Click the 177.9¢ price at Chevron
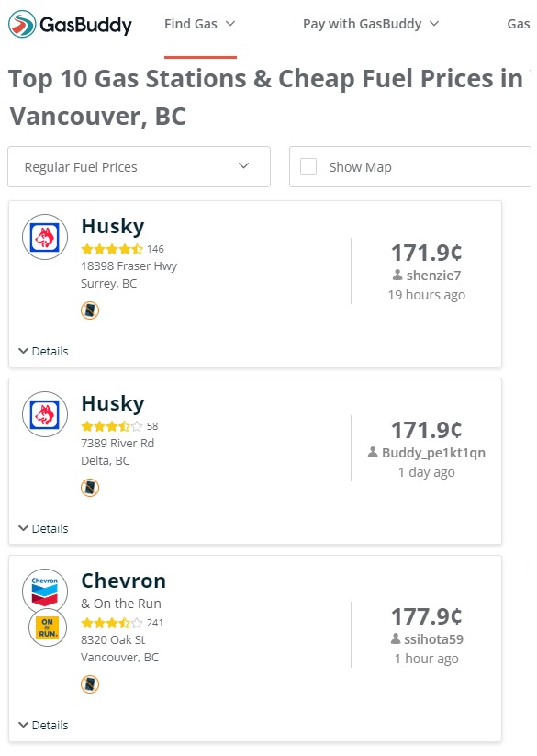This screenshot has height=756, width=537. [x=427, y=616]
